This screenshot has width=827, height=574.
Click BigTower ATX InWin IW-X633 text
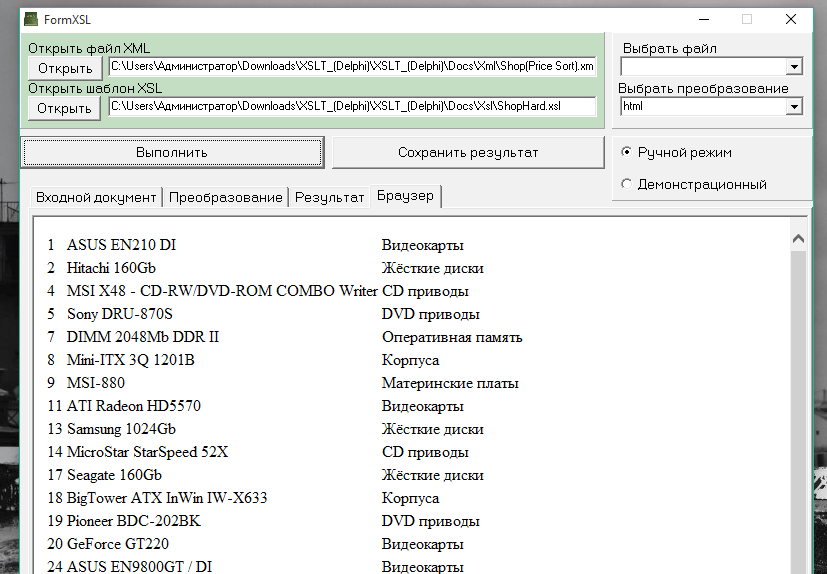(x=167, y=498)
